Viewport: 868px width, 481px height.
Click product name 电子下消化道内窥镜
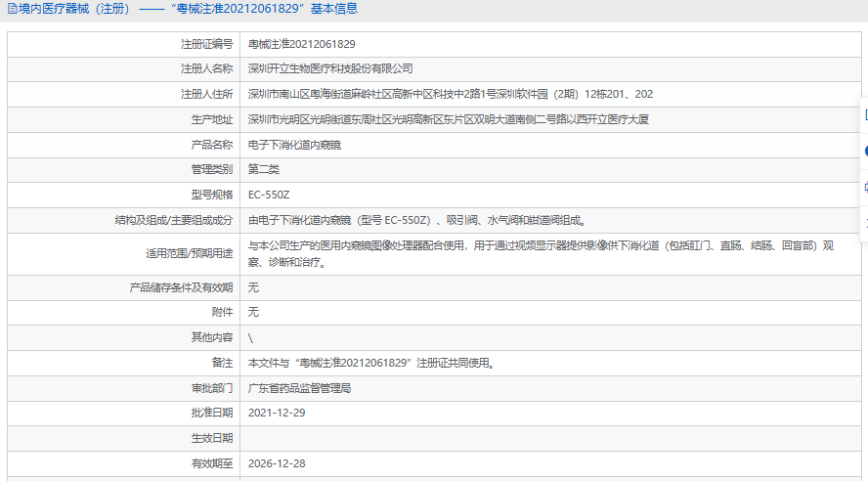click(294, 145)
